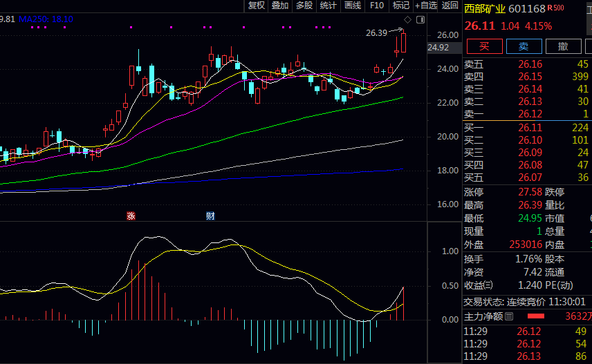Image resolution: width=592 pixels, height=364 pixels.
Task: Click the red 涨 marker on chart
Action: tap(130, 215)
